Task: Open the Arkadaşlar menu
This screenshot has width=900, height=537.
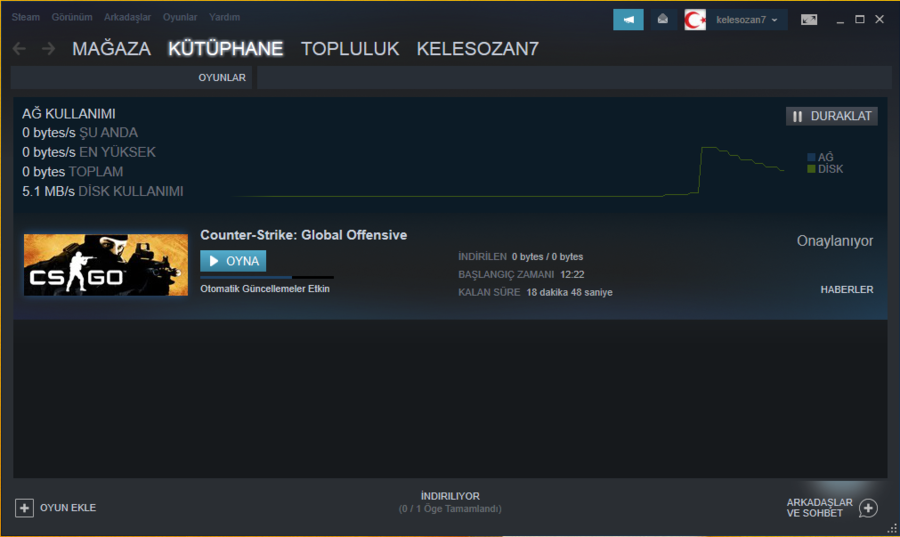Action: [x=127, y=17]
